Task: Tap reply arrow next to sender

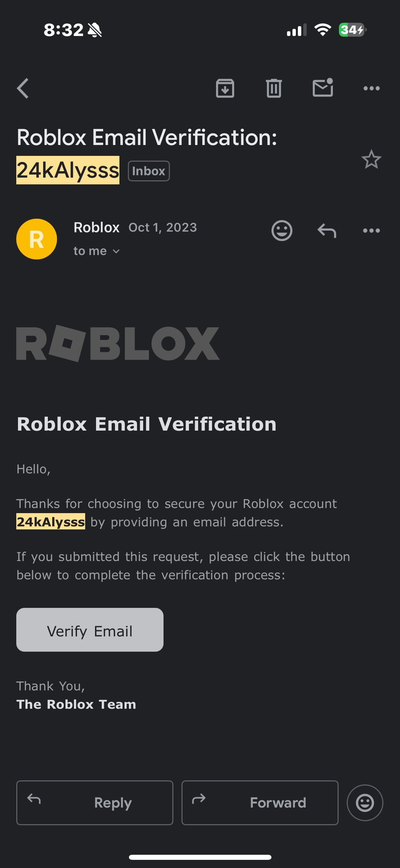Action: pos(327,231)
